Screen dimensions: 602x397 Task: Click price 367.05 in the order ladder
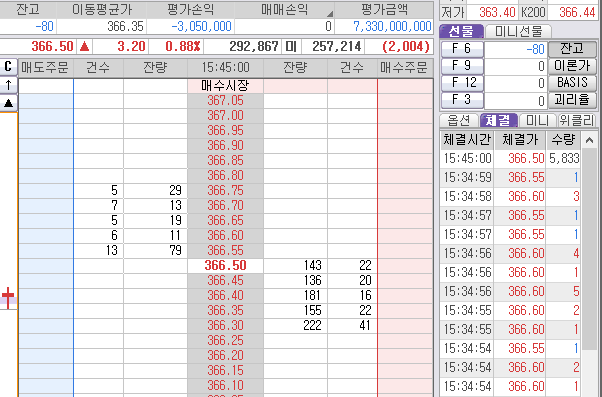225,101
